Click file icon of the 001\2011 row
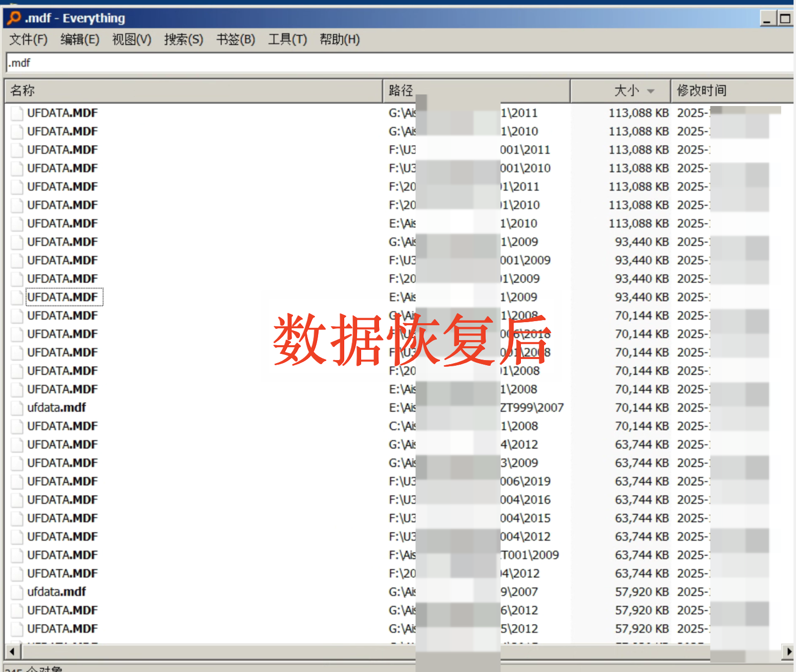796x672 pixels. (x=17, y=150)
